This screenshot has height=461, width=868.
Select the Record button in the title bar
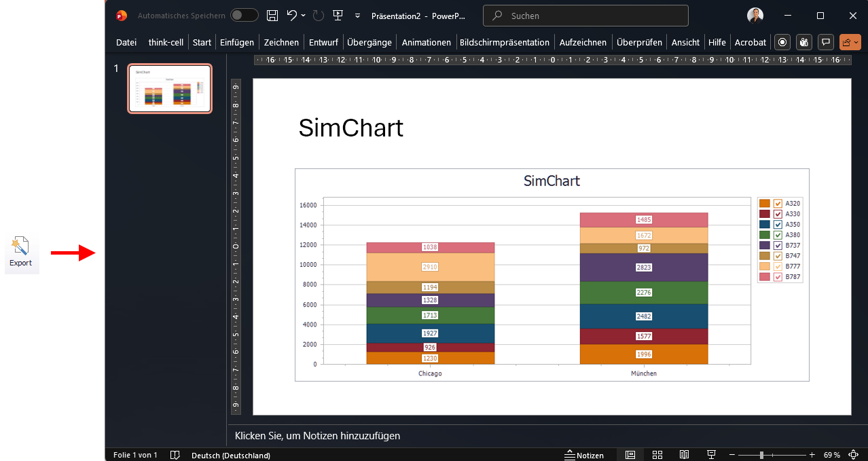(x=782, y=42)
